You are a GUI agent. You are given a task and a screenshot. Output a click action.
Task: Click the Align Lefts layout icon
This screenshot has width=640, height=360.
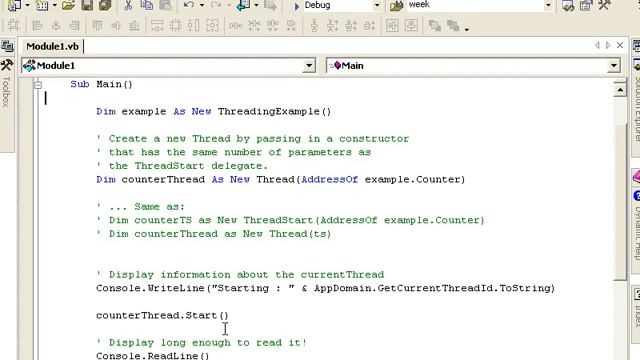point(37,25)
